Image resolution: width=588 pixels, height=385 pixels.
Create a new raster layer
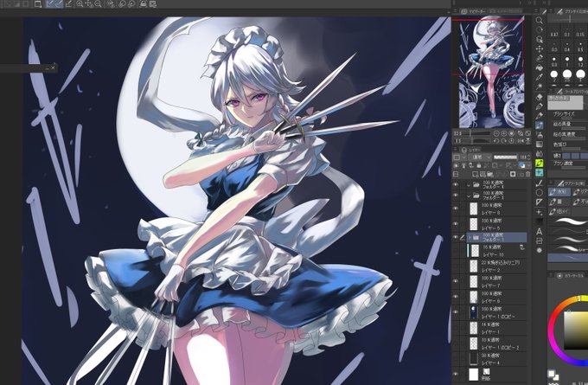tap(475, 174)
